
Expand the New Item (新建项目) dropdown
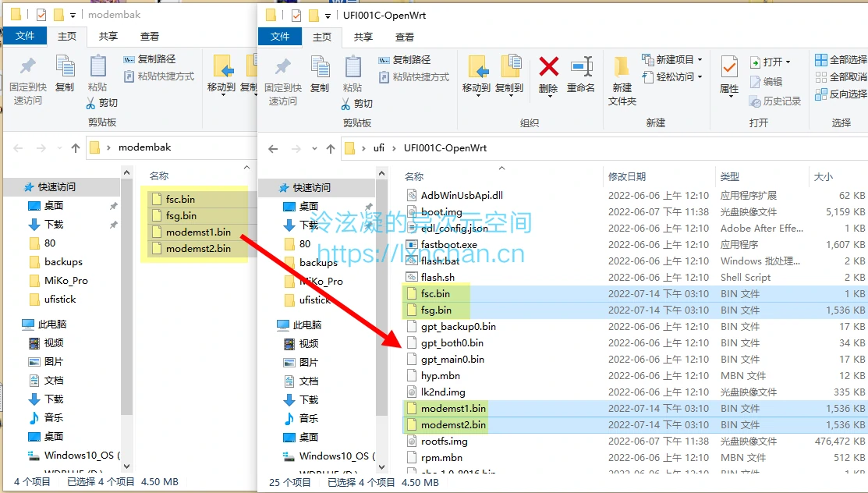(672, 59)
